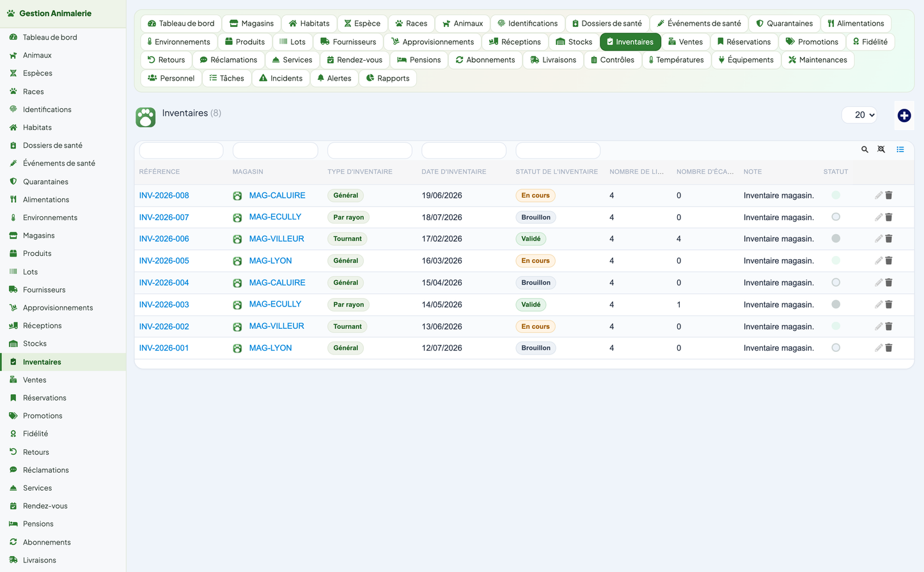924x572 pixels.
Task: Toggle status circle for INV-2026-003
Action: point(836,304)
